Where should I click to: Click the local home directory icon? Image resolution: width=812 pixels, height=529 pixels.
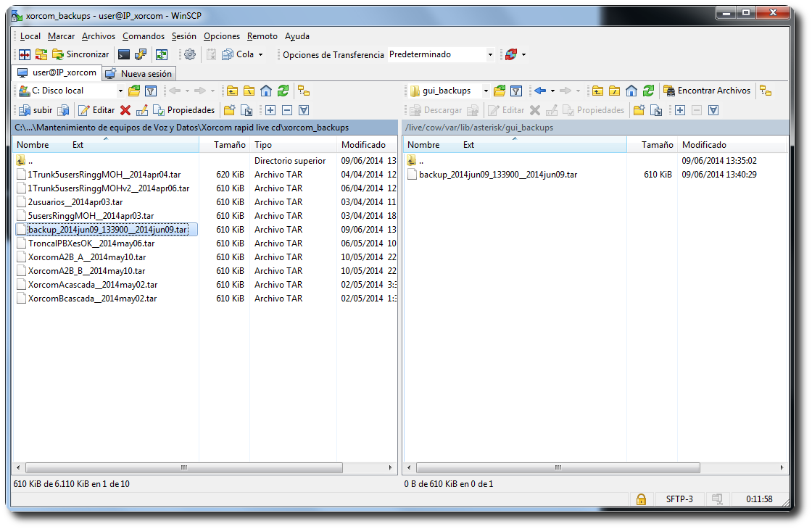(266, 91)
